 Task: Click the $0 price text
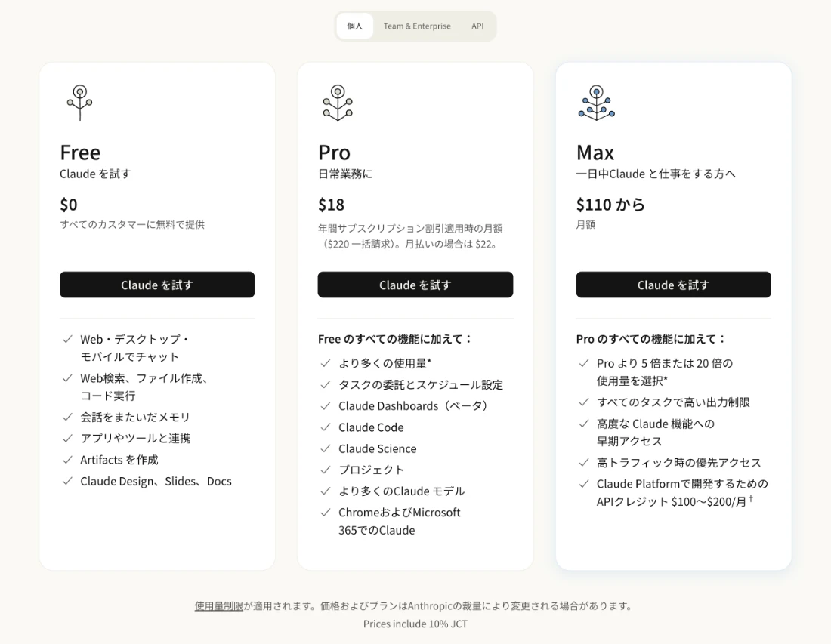click(x=69, y=205)
